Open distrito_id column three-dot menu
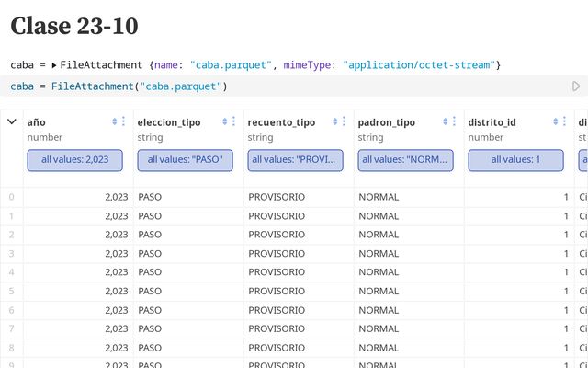Viewport: 588px width, 368px height. (x=565, y=121)
